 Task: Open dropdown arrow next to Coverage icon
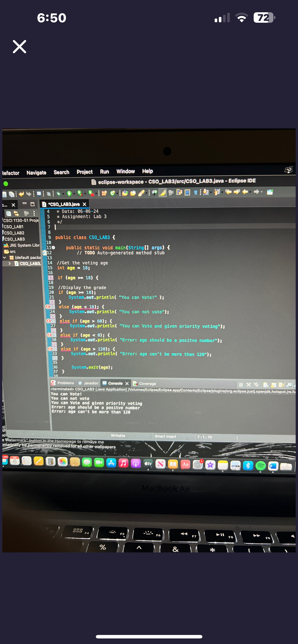pyautogui.click(x=85, y=194)
